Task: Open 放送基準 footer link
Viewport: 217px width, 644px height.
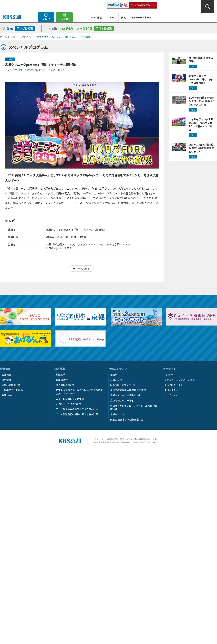Action: point(60,375)
